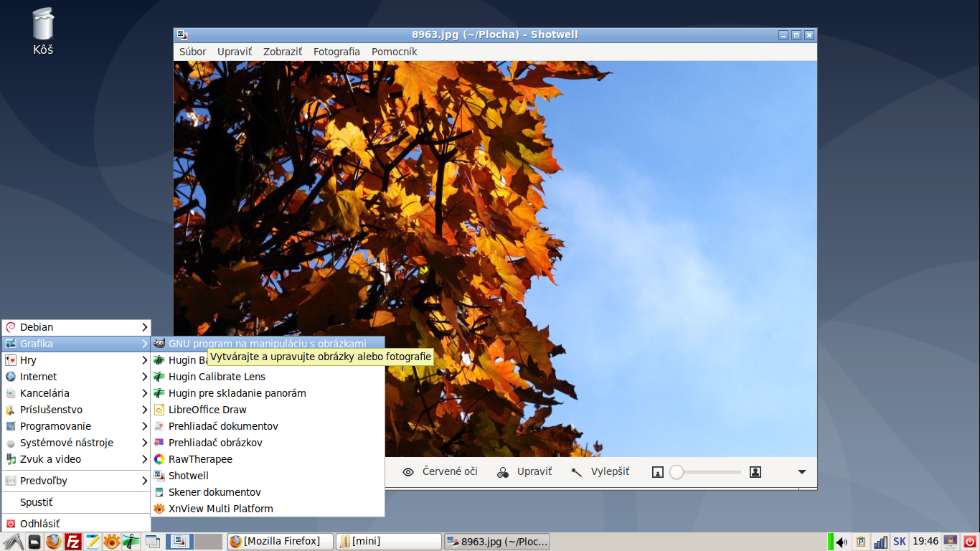This screenshot has width=980, height=551.
Task: Click the zoom-in large picture icon
Action: [755, 472]
